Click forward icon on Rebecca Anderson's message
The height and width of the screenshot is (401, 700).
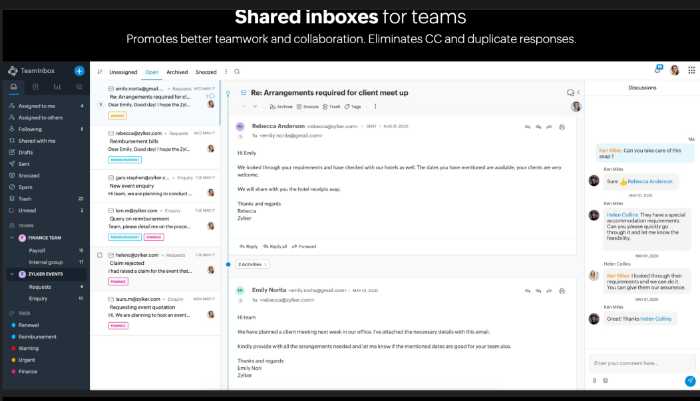(549, 127)
